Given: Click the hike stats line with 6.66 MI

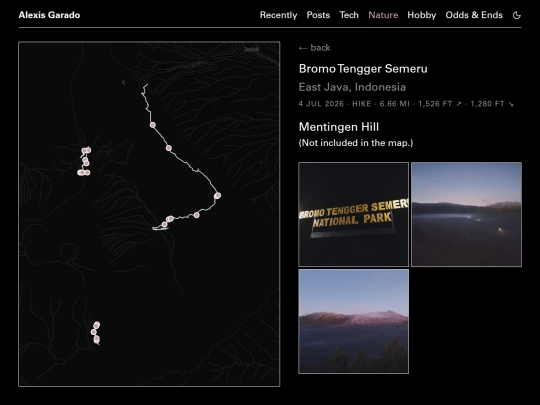Looking at the screenshot, I should click(406, 104).
